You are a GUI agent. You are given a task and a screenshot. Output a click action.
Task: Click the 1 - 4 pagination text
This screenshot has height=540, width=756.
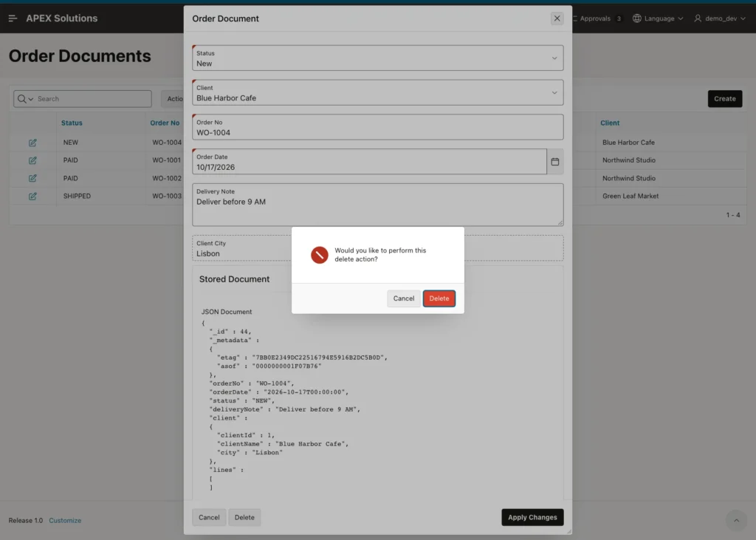[733, 215]
